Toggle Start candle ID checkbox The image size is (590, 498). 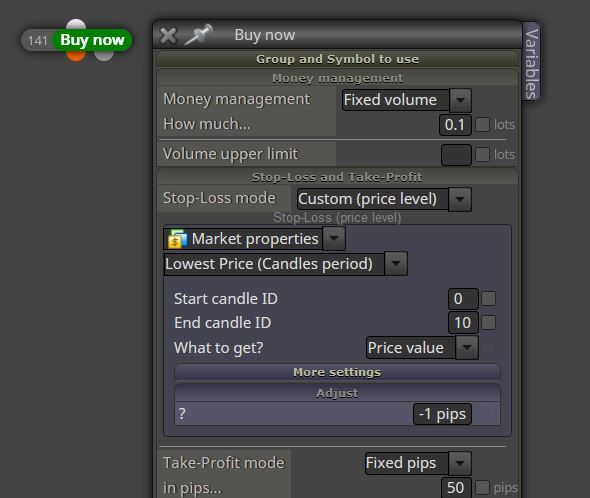[x=488, y=298]
